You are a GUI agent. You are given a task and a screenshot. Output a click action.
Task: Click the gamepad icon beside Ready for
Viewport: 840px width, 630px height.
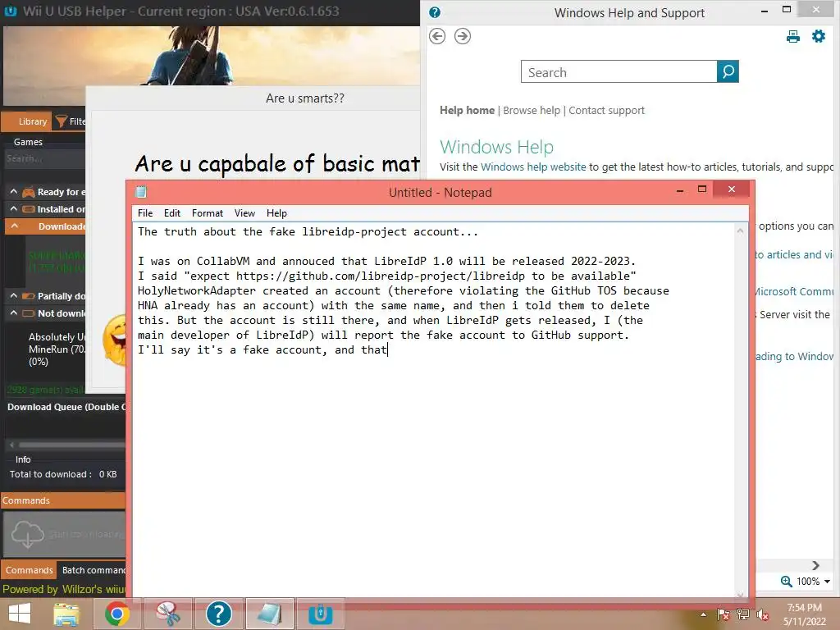tap(29, 192)
